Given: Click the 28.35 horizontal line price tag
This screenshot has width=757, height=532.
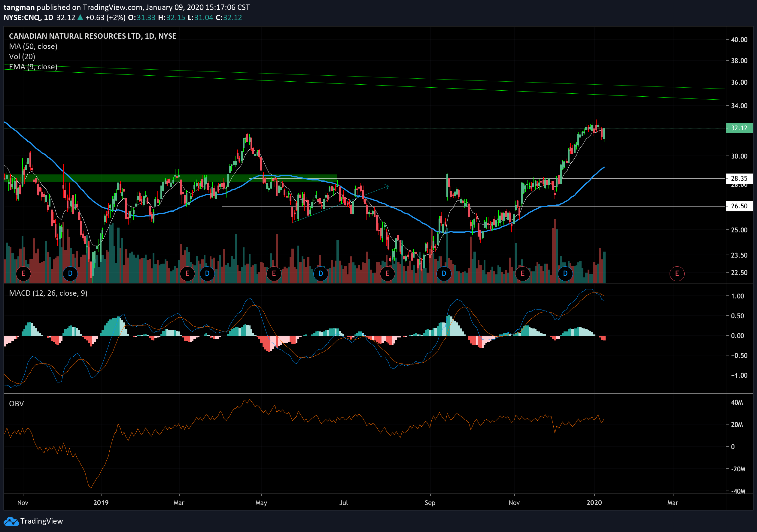Looking at the screenshot, I should pos(739,179).
